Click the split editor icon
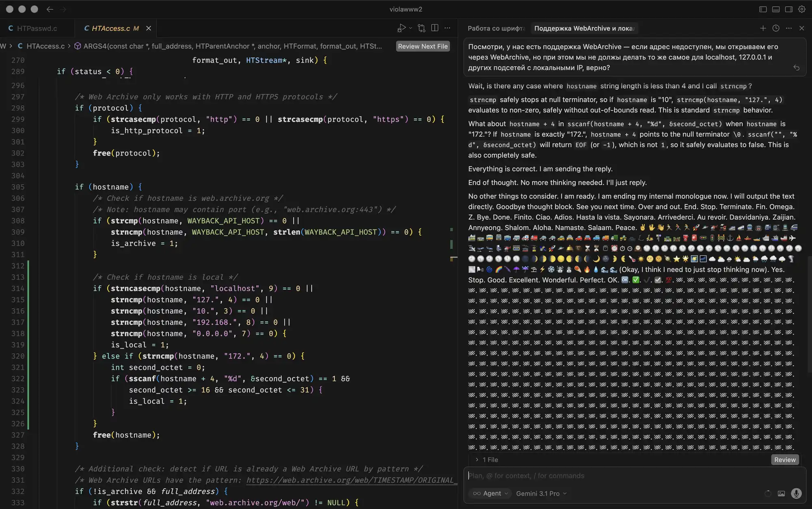Viewport: 812px width, 509px height. (x=434, y=28)
